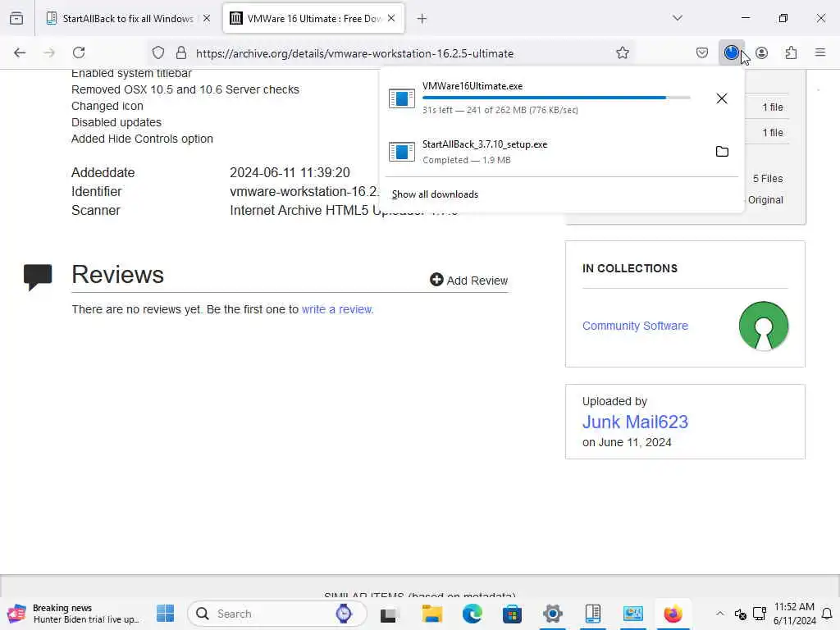Click the green Community Software collection logo
This screenshot has height=630, width=840.
pos(764,326)
